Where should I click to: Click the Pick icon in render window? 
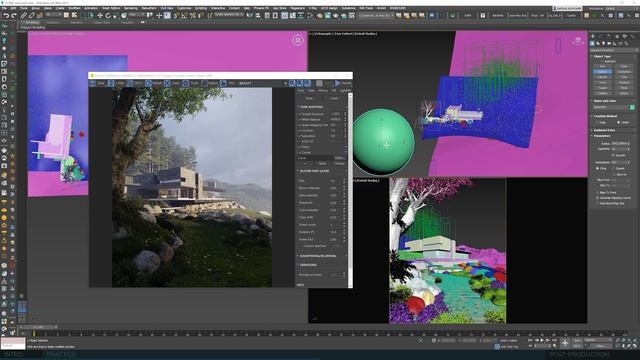pos(223,83)
